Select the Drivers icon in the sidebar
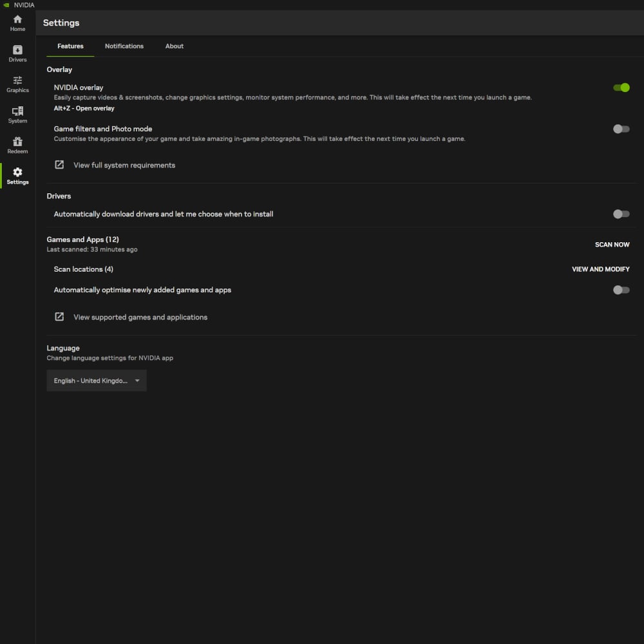 (x=17, y=53)
